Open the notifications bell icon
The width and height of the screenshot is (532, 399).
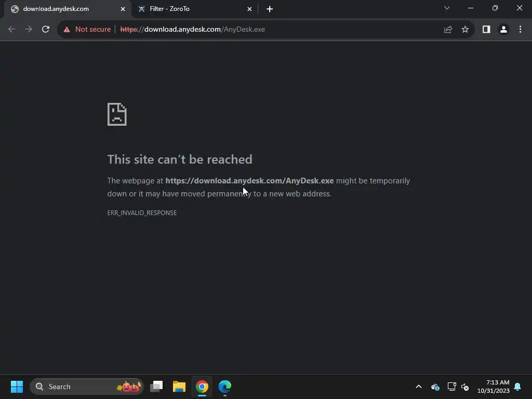pyautogui.click(x=517, y=387)
